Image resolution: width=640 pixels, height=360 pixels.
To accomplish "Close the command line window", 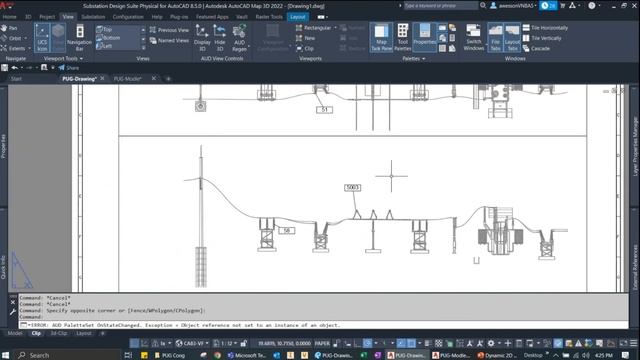I will pos(13,302).
